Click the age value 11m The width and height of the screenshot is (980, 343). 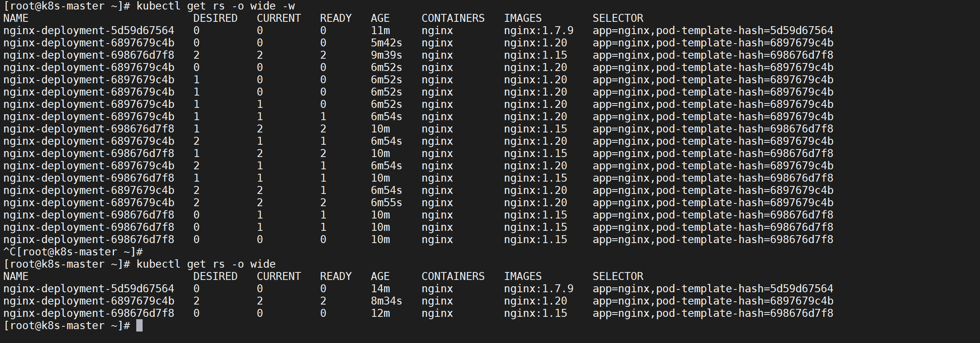click(380, 31)
